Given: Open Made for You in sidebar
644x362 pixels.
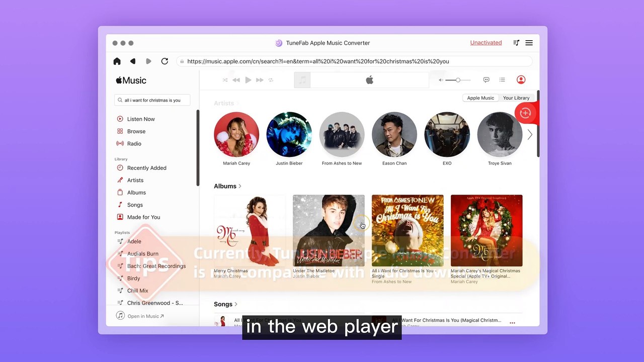Looking at the screenshot, I should pos(143,217).
